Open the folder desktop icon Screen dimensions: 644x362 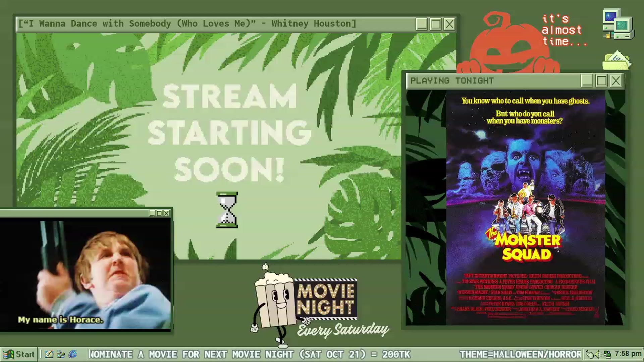point(617,60)
